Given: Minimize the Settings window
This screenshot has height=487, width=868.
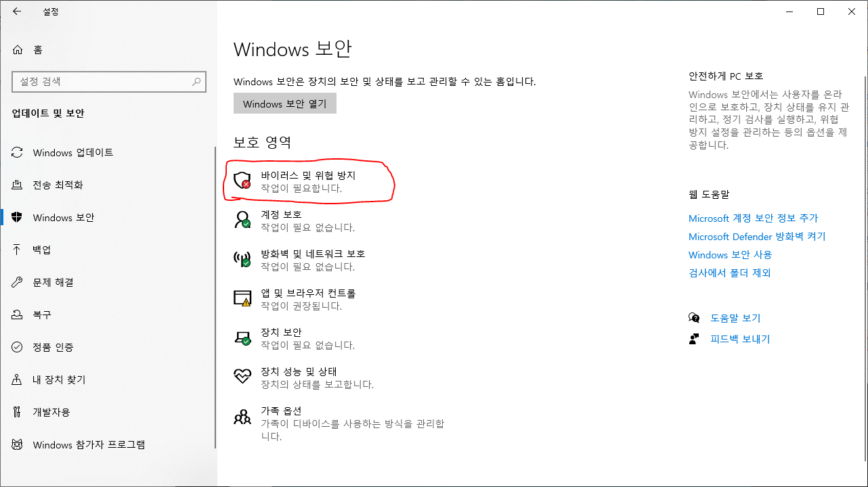Looking at the screenshot, I should coord(789,11).
